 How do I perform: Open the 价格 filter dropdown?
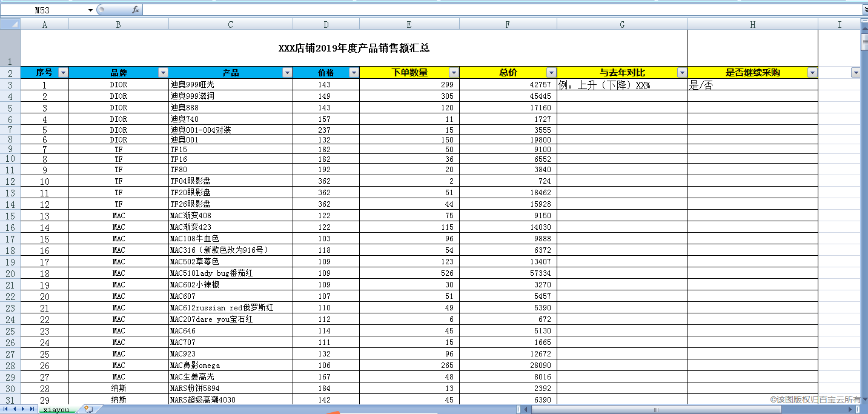pos(354,73)
